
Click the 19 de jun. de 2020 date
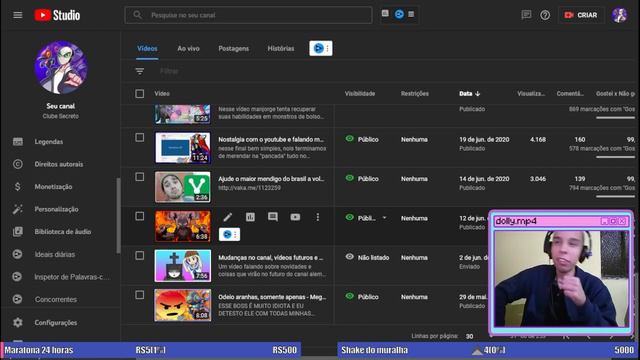coord(484,140)
